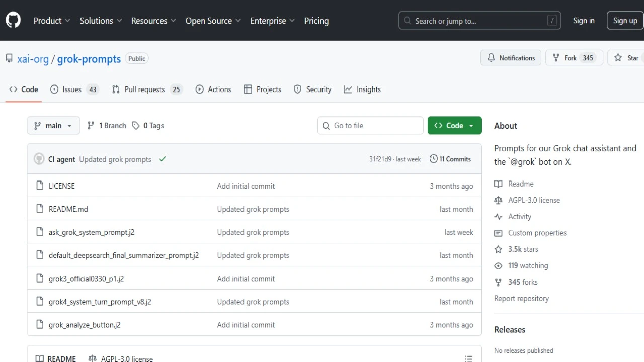644x362 pixels.
Task: Click the fork icon in Fork button
Action: [556, 58]
